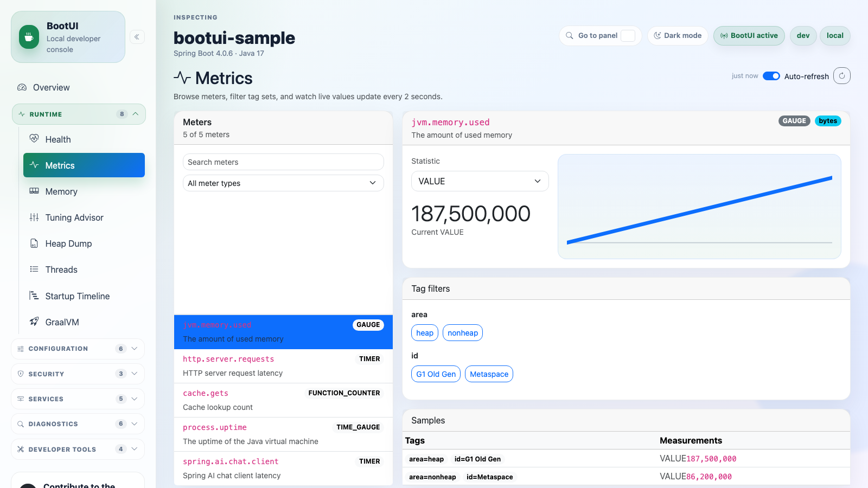
Task: Toggle the Auto-refresh switch
Action: coord(771,76)
